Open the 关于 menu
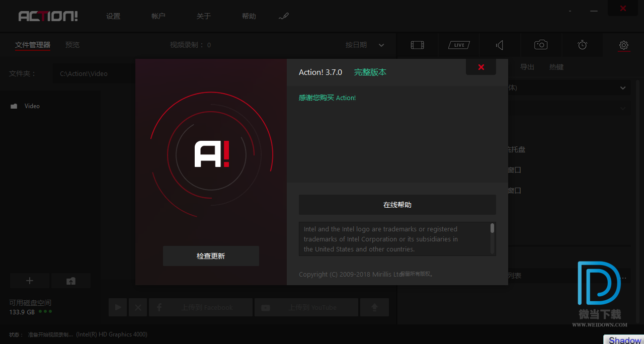This screenshot has height=344, width=644. (x=204, y=16)
